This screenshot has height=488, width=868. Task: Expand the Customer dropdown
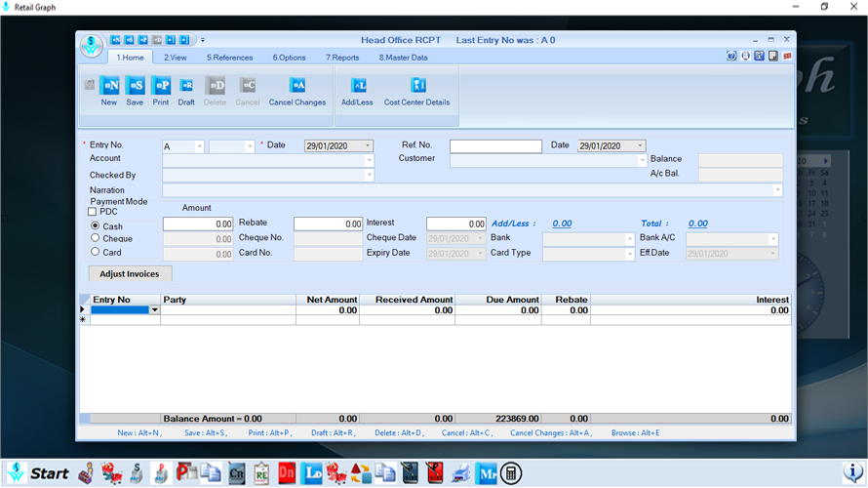[642, 160]
